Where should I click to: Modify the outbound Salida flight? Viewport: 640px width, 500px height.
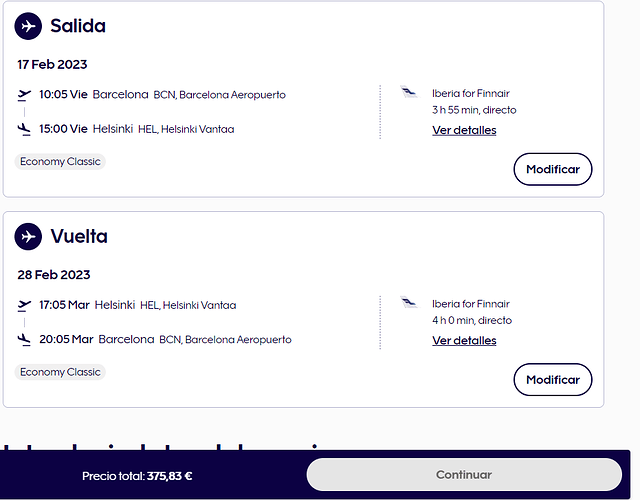tap(553, 169)
